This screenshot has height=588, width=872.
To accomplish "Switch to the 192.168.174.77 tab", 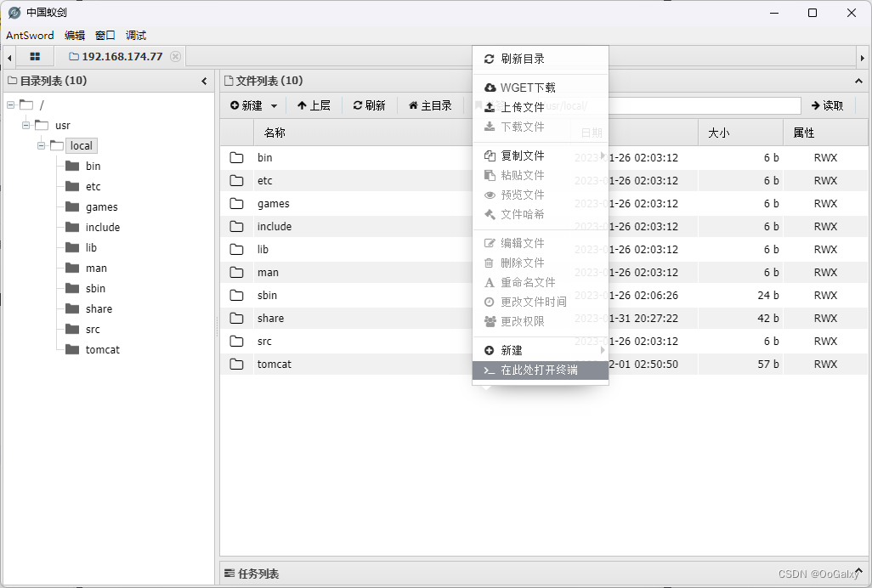I will (116, 56).
